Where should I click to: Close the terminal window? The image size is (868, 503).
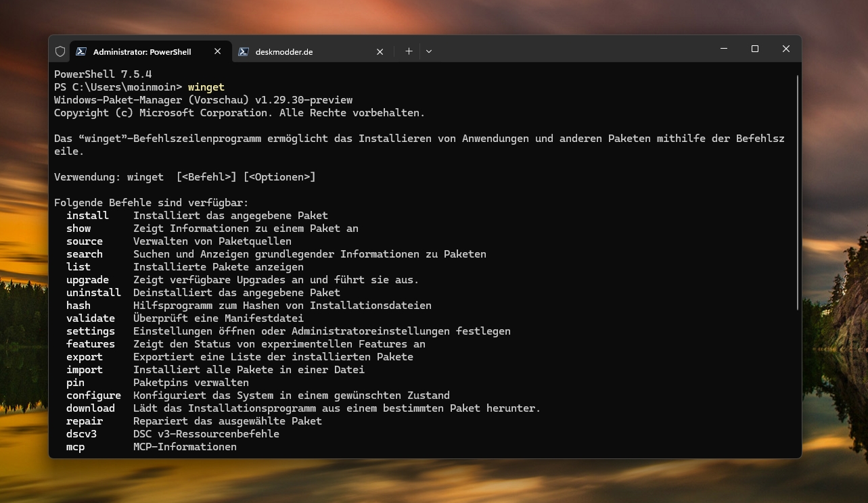click(786, 49)
